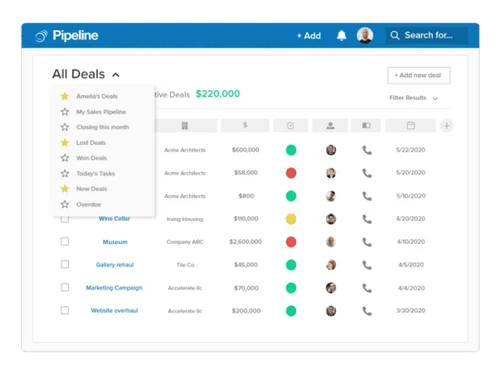Click red status dot for $58,000 deal

pyautogui.click(x=291, y=173)
